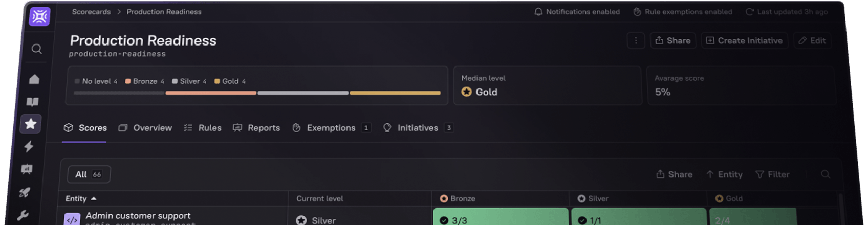This screenshot has width=868, height=225.
Task: Toggle sort order on Entity column header
Action: [81, 198]
